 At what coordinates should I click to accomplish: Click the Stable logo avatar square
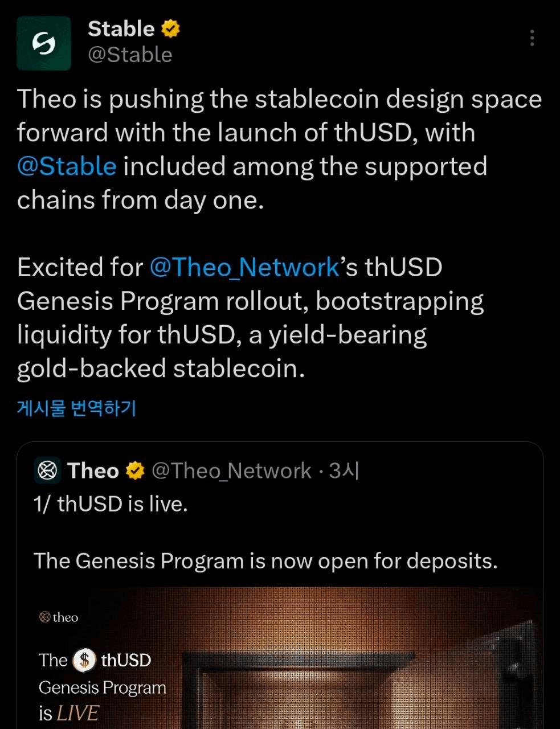[x=44, y=43]
